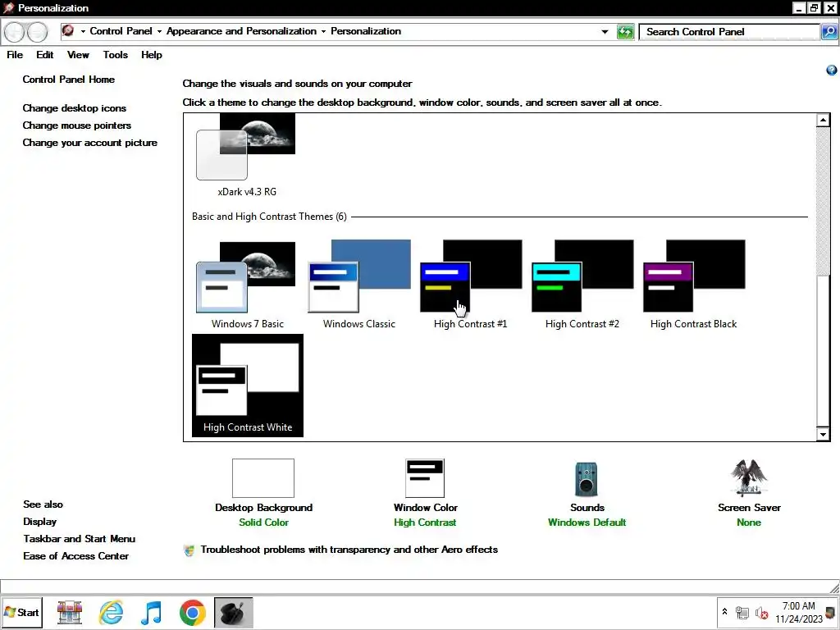Click Control Panel breadcrumb

[x=121, y=31]
